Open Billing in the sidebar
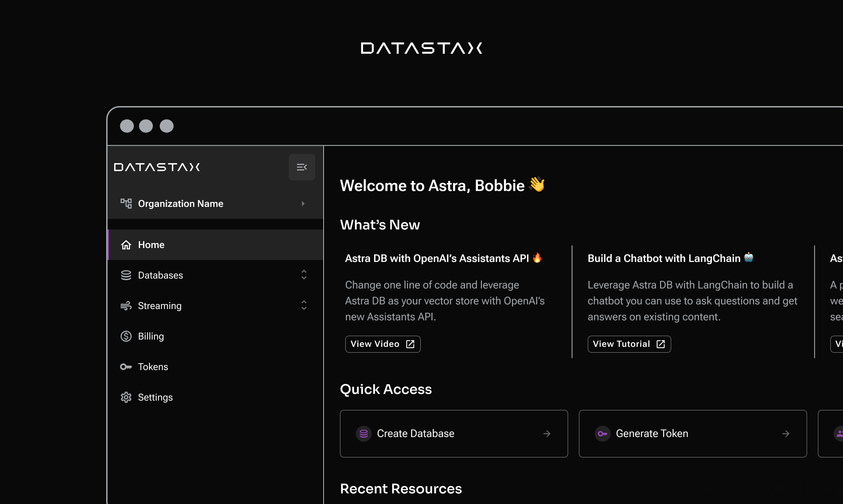Image resolution: width=843 pixels, height=504 pixels. (x=215, y=336)
